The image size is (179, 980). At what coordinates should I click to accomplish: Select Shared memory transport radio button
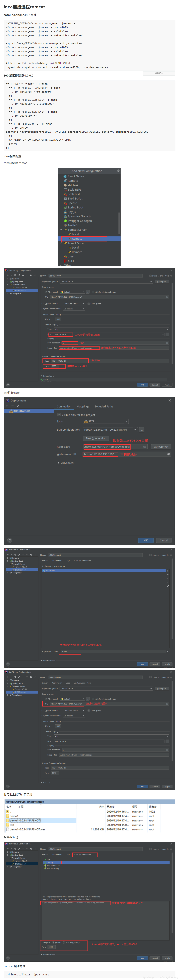[x=64, y=942]
